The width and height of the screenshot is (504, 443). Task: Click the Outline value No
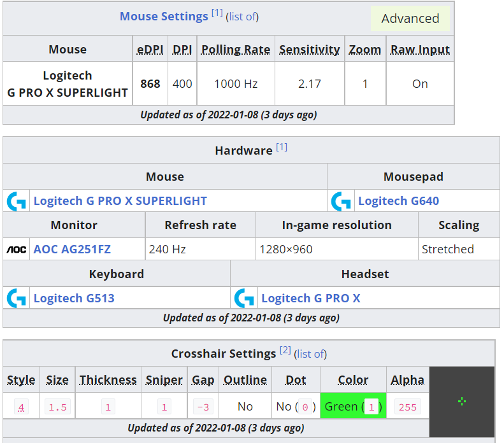(x=245, y=407)
